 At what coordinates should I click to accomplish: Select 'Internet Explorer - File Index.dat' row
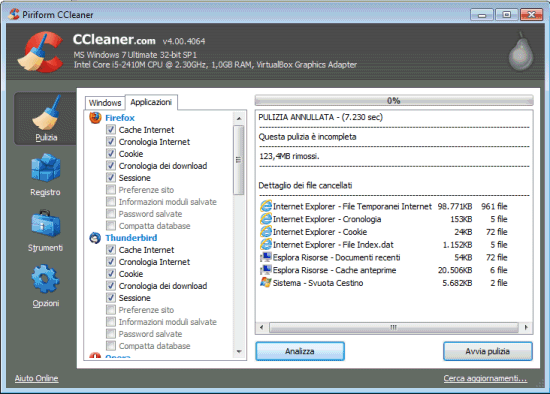point(384,245)
